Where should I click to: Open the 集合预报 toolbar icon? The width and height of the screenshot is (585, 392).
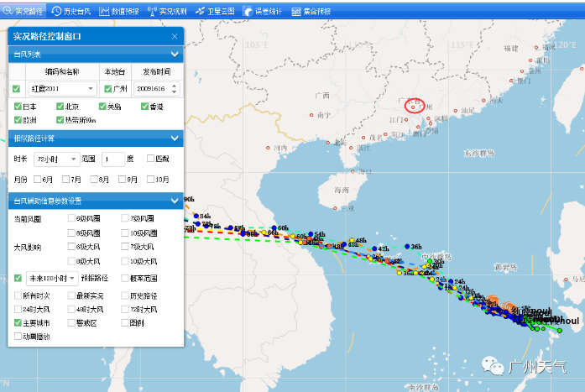295,12
